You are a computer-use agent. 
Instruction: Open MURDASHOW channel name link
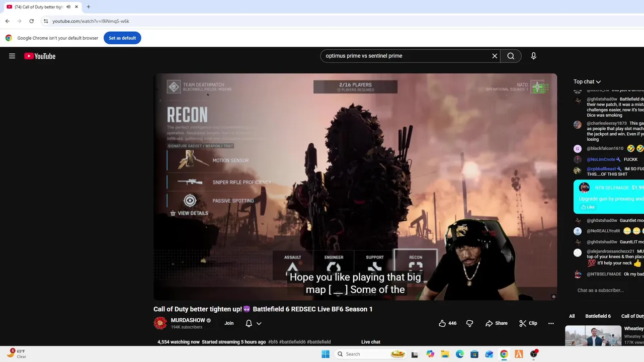188,320
